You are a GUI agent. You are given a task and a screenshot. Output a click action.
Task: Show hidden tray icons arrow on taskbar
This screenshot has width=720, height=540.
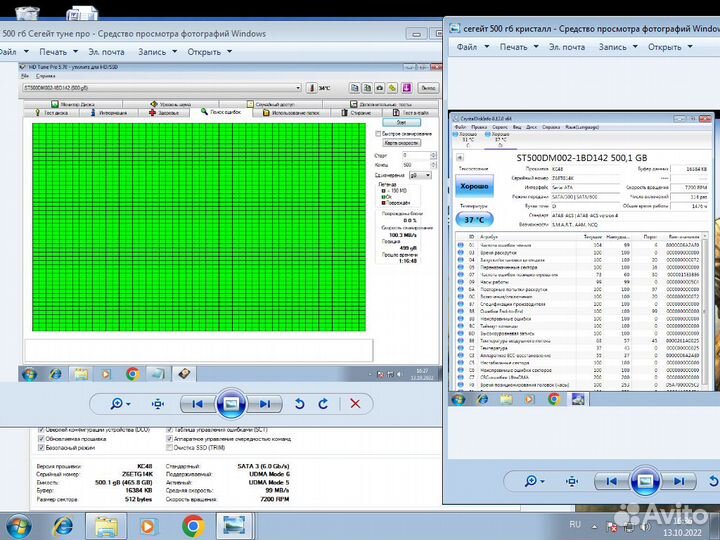point(594,526)
